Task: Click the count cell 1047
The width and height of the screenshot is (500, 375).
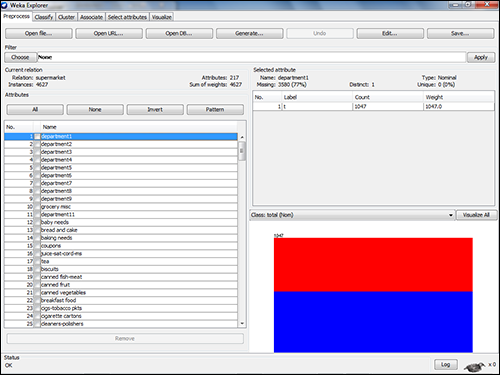Action: point(388,106)
